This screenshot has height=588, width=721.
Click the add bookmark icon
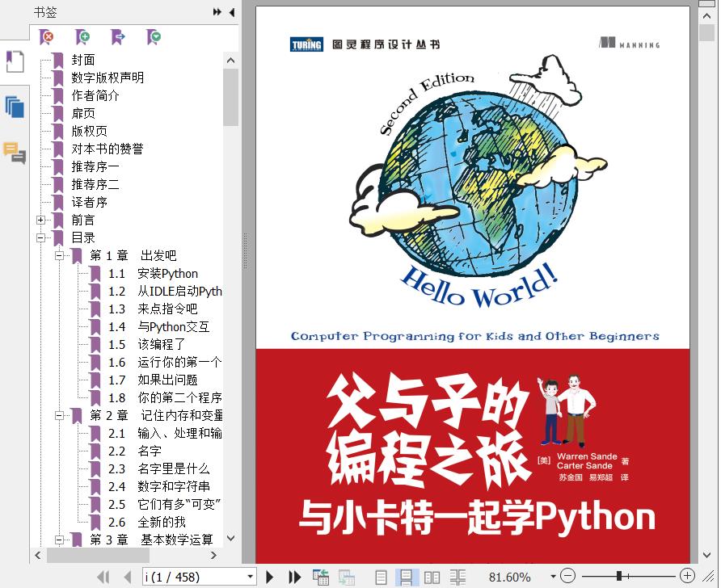pyautogui.click(x=82, y=37)
